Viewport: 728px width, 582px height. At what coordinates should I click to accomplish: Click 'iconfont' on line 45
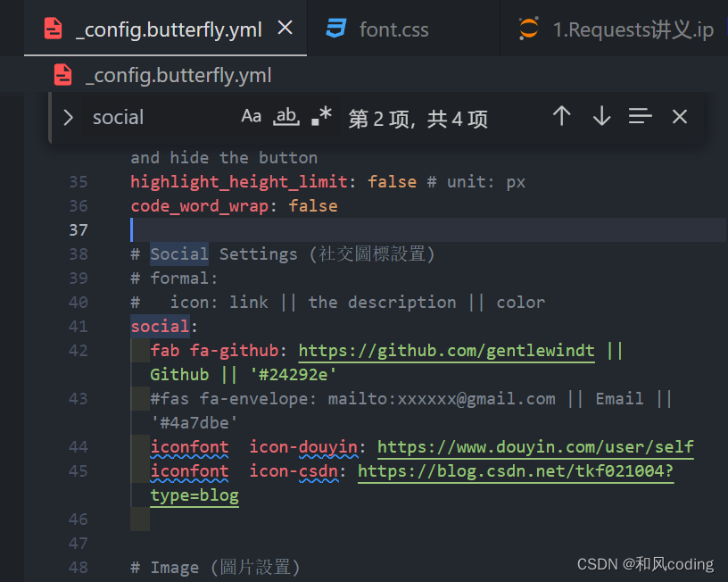coord(189,471)
